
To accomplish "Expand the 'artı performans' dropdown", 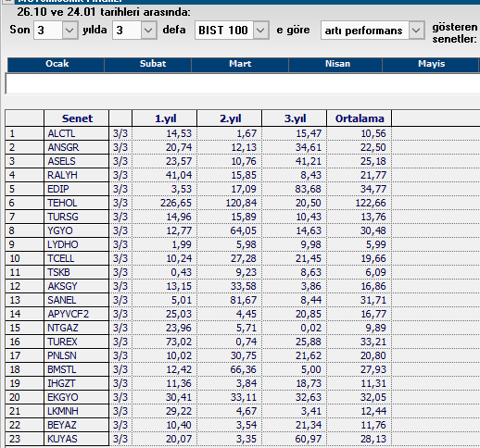I will pos(416,31).
